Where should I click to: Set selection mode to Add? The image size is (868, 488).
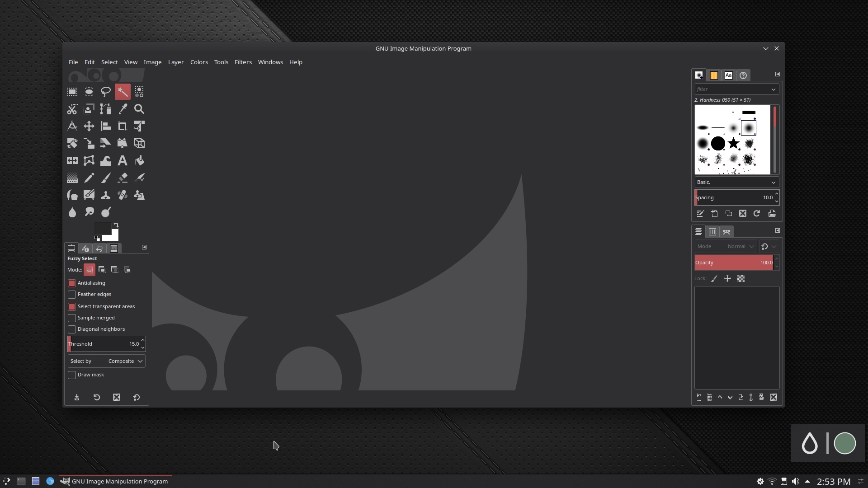pos(102,270)
